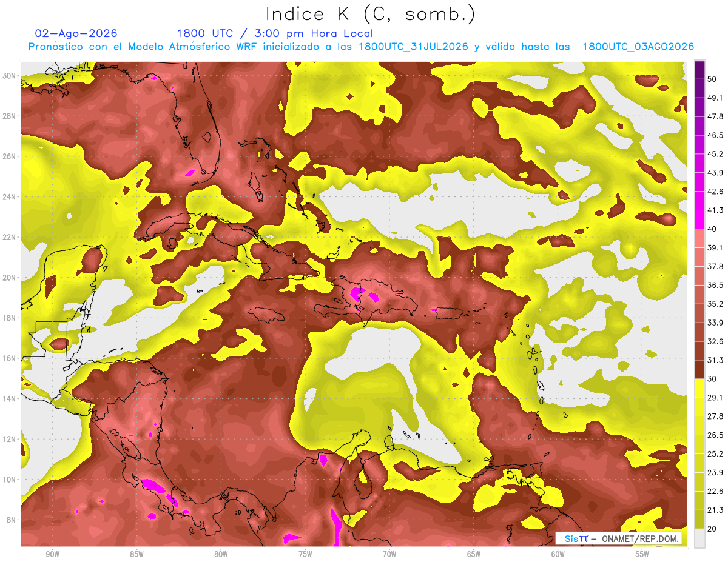Click the gray swatch below the 20 label
The height and width of the screenshot is (562, 728).
[699, 538]
